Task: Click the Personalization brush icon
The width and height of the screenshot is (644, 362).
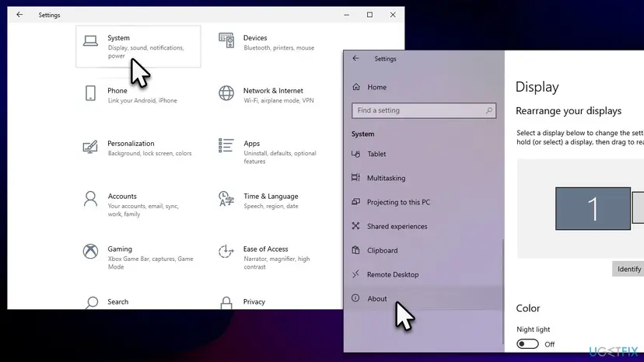Action: click(x=90, y=147)
